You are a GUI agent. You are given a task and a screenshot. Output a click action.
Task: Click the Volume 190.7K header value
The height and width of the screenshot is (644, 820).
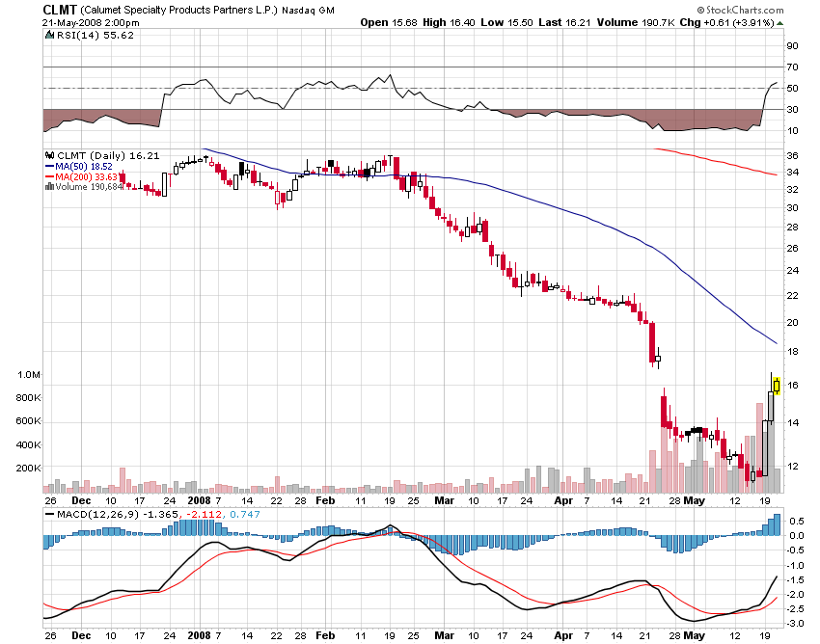[x=636, y=22]
